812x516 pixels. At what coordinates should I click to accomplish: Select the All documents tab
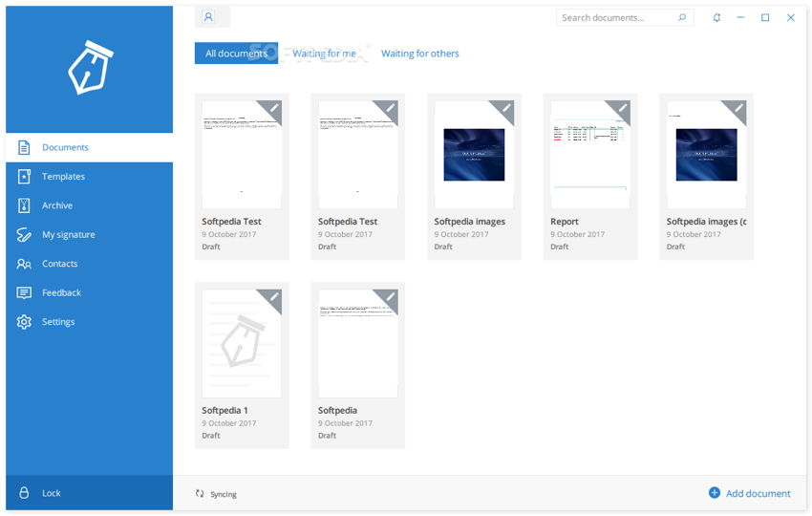236,54
